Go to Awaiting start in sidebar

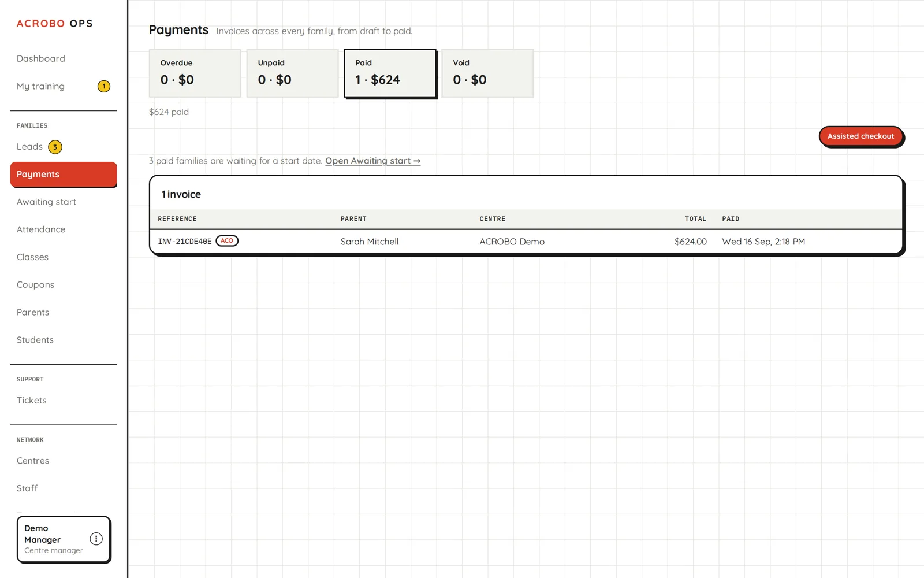46,202
